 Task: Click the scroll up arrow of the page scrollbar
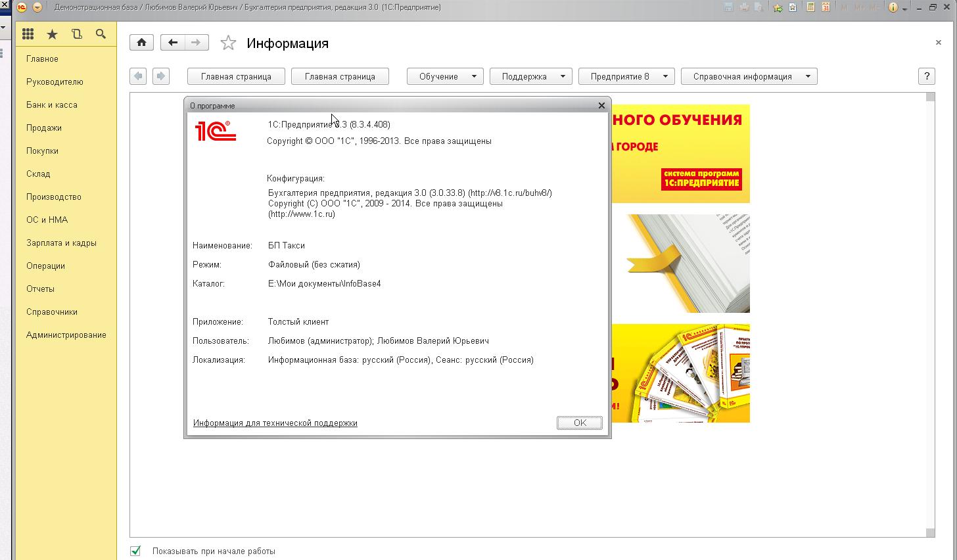(930, 97)
